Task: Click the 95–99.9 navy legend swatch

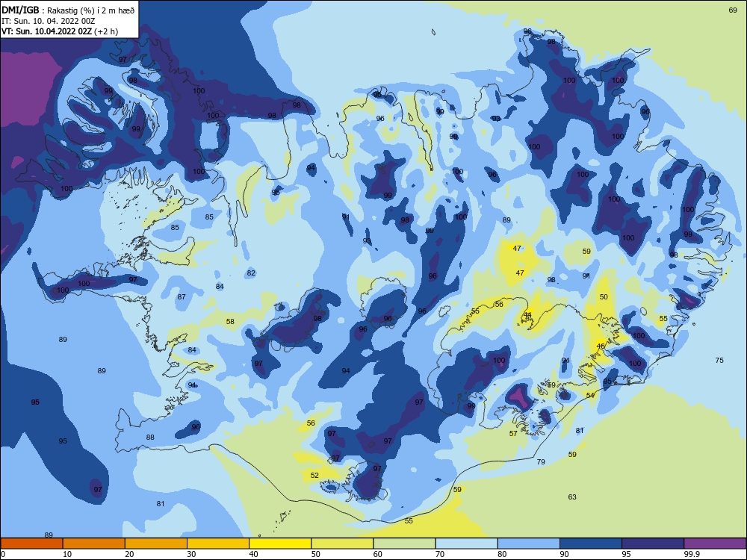Action: [653, 544]
